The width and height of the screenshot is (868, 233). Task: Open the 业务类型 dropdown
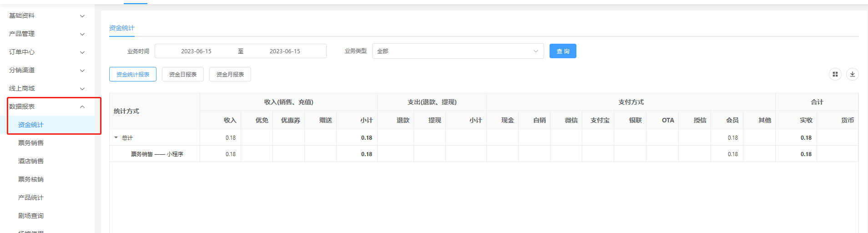pyautogui.click(x=458, y=51)
